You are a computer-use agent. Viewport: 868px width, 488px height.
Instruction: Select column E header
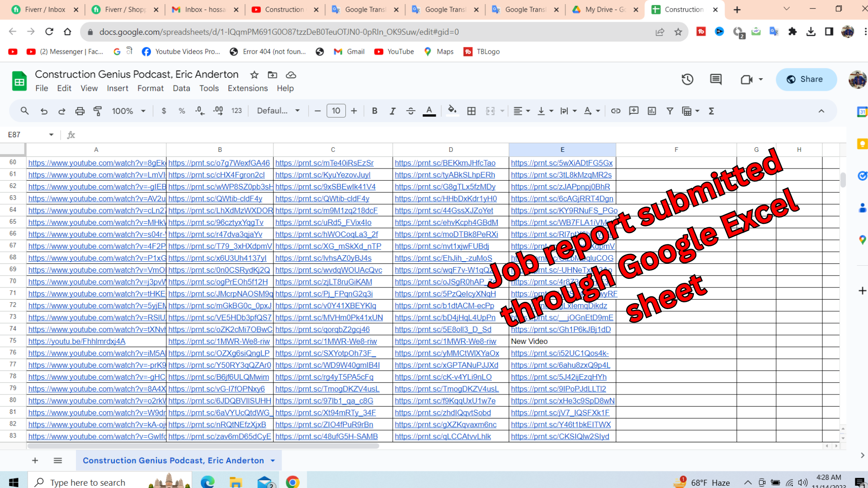click(562, 150)
